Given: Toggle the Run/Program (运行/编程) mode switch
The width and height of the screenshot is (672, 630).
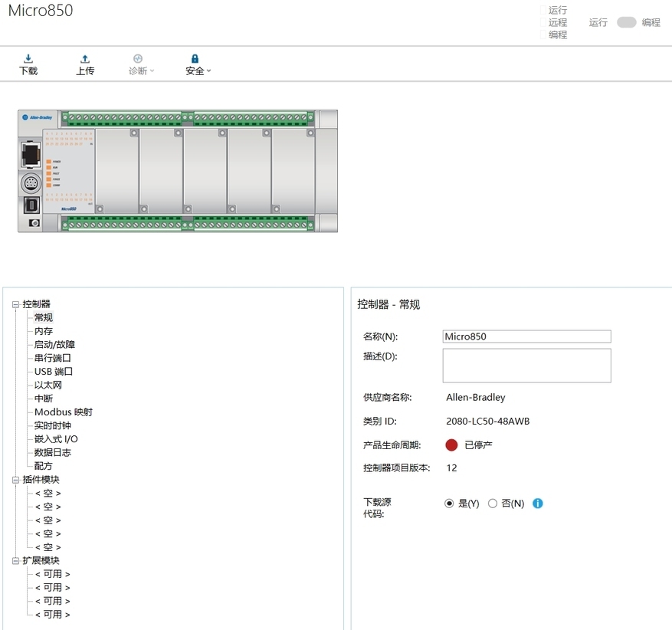Looking at the screenshot, I should tap(626, 22).
